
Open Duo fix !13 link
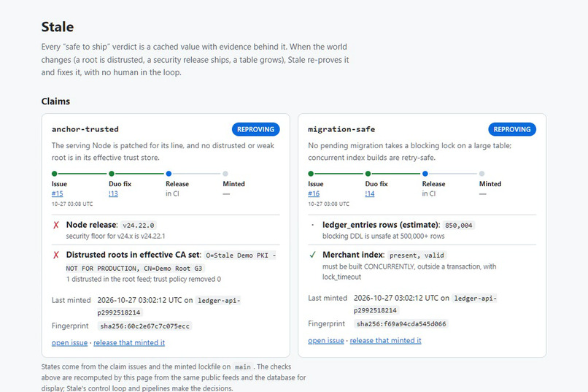click(113, 193)
